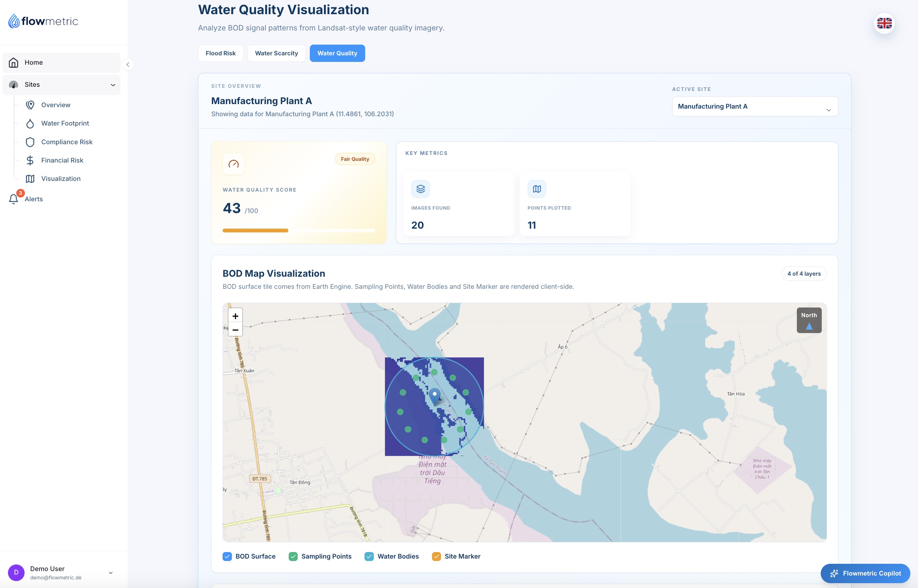Open the Home menu item
The height and width of the screenshot is (588, 918).
point(61,63)
